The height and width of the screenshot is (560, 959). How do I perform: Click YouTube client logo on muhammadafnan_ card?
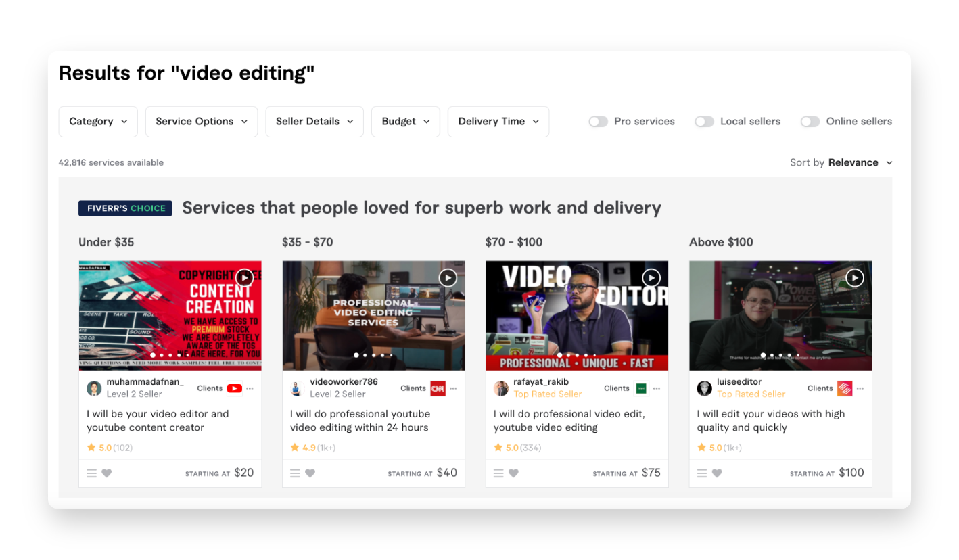[x=235, y=388]
